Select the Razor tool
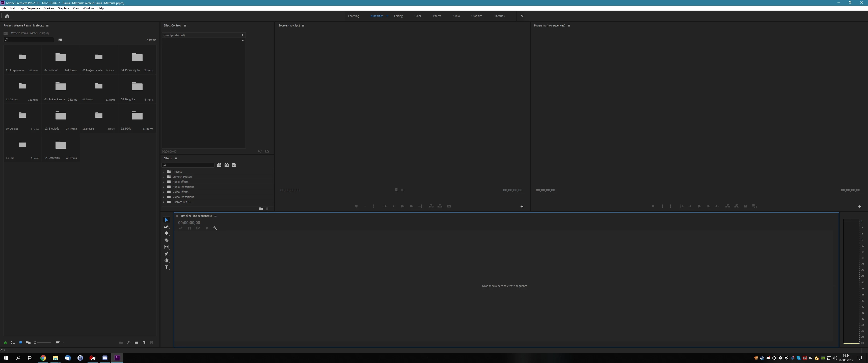Viewport: 868px width, 363px height. 167,240
